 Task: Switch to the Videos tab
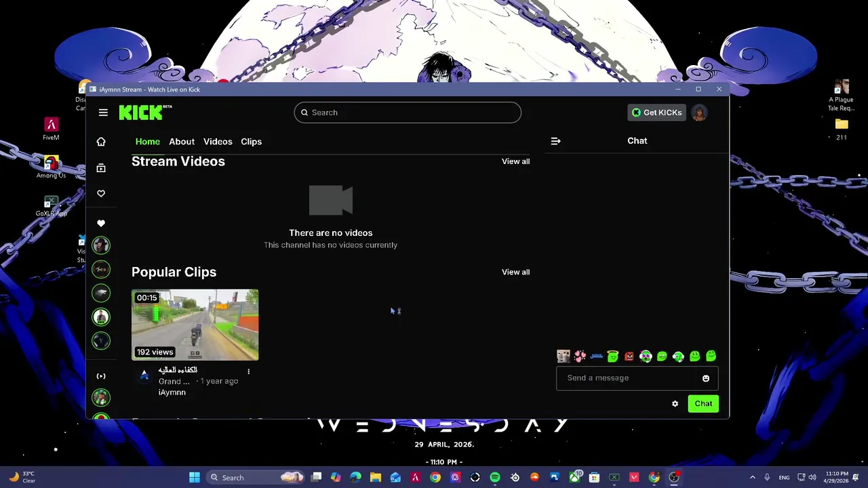click(x=218, y=142)
